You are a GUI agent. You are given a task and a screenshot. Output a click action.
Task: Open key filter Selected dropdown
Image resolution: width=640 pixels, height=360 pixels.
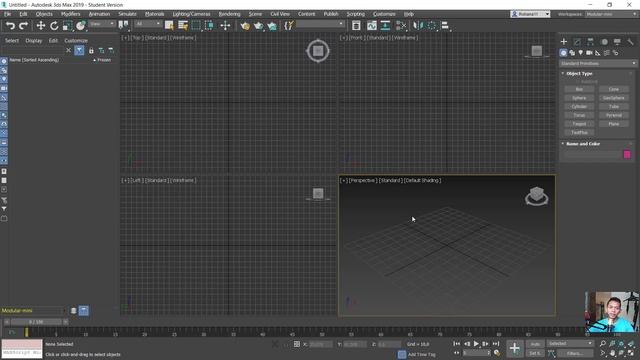(570, 344)
